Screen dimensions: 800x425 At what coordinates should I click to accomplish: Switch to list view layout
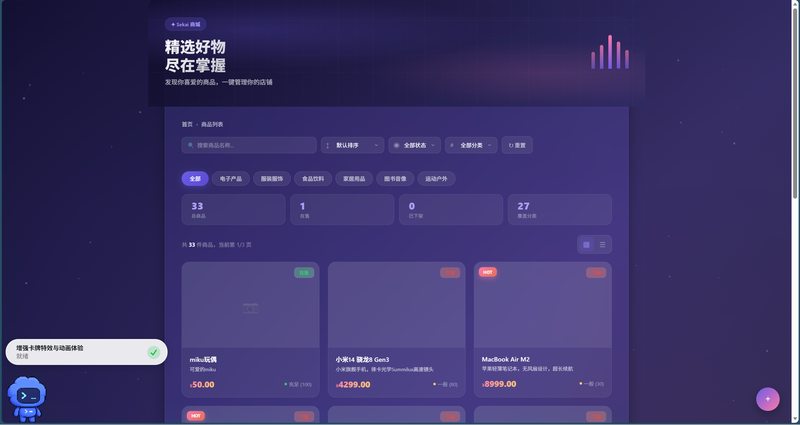click(x=603, y=245)
